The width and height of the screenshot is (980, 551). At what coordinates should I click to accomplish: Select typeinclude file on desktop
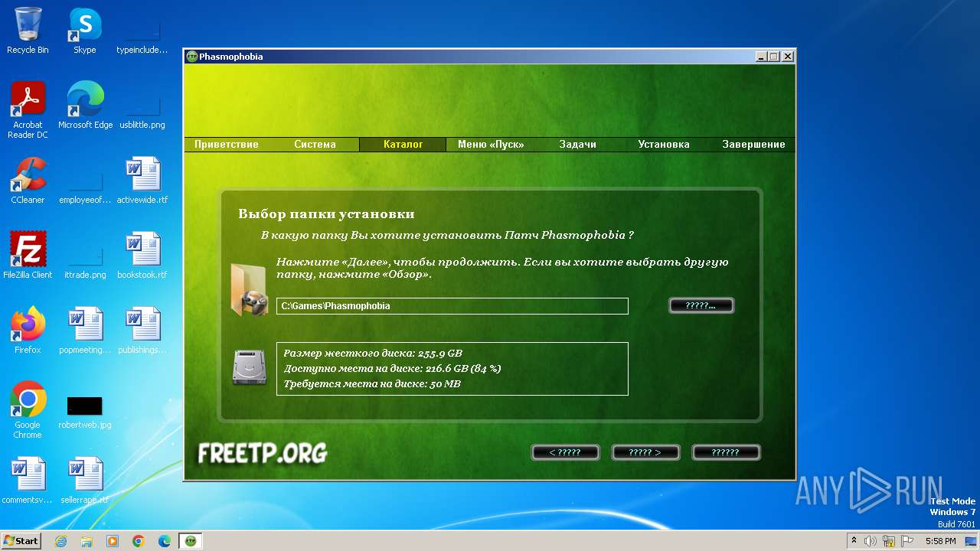142,38
